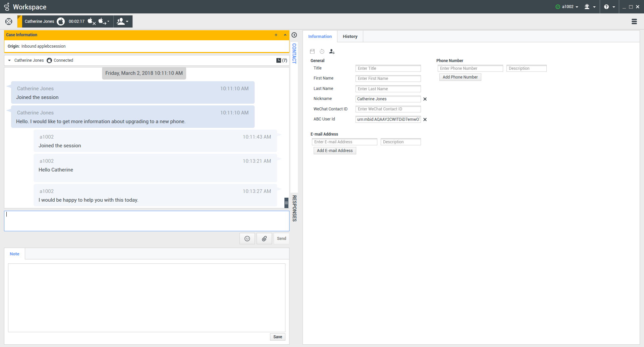This screenshot has width=644, height=347.
Task: Toggle the vertical RESPONSES side panel
Action: pos(294,208)
